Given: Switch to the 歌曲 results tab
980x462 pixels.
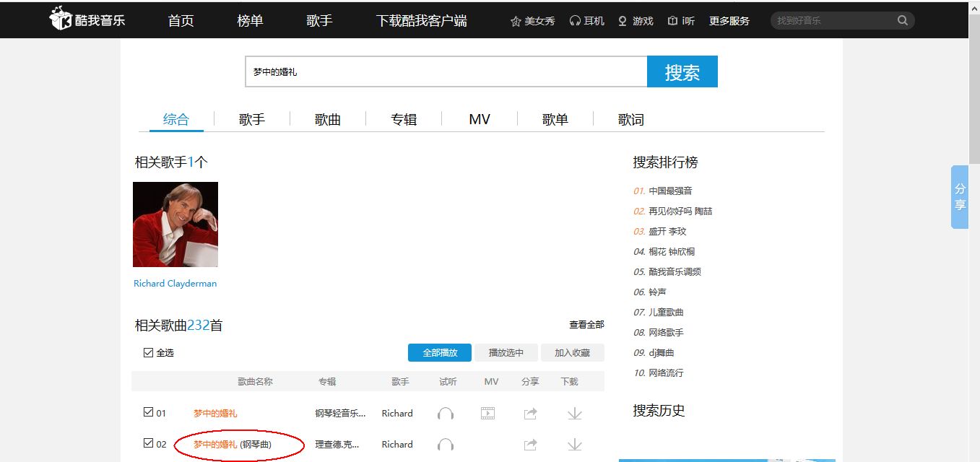Looking at the screenshot, I should [x=328, y=119].
